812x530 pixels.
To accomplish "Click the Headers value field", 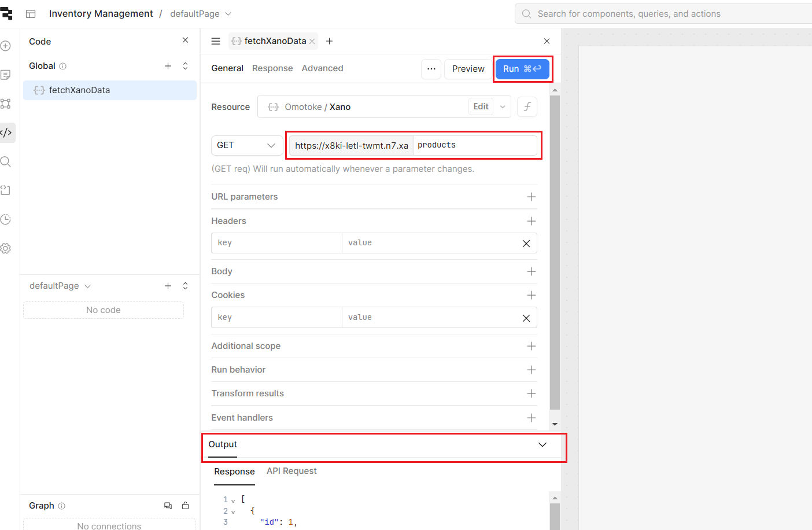I will pyautogui.click(x=429, y=243).
